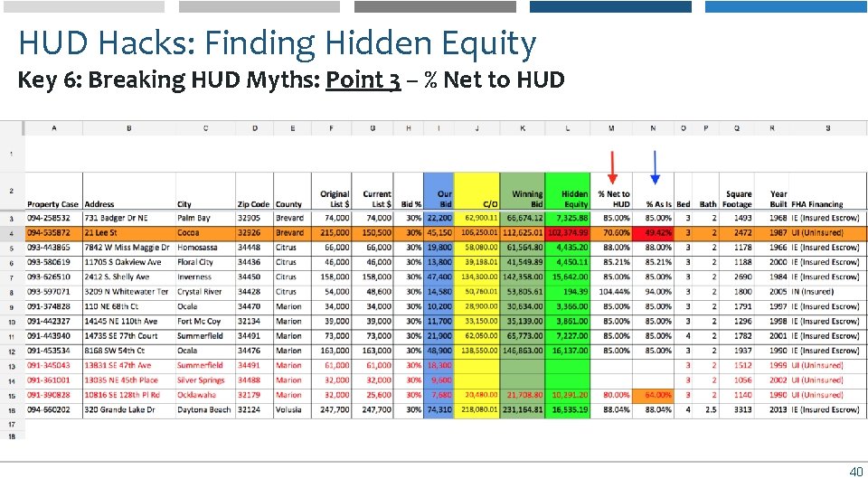Click the 'Property Case' header cell
The width and height of the screenshot is (868, 488).
(x=53, y=192)
